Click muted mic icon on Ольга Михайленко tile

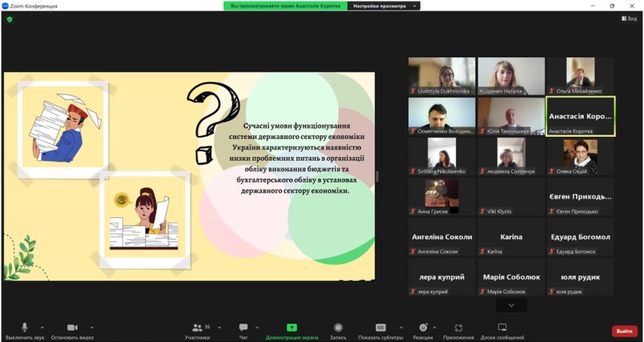(x=552, y=91)
